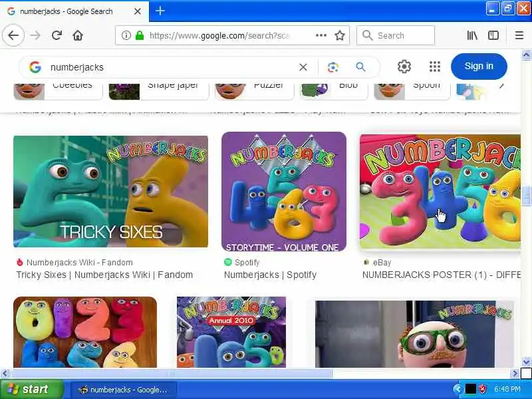Focus the Firefox Search box

point(396,35)
